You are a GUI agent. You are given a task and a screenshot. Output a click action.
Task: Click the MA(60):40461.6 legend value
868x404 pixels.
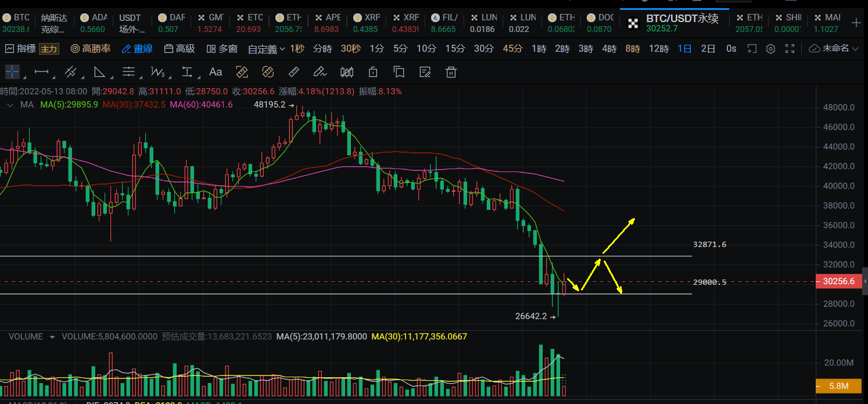coord(201,105)
